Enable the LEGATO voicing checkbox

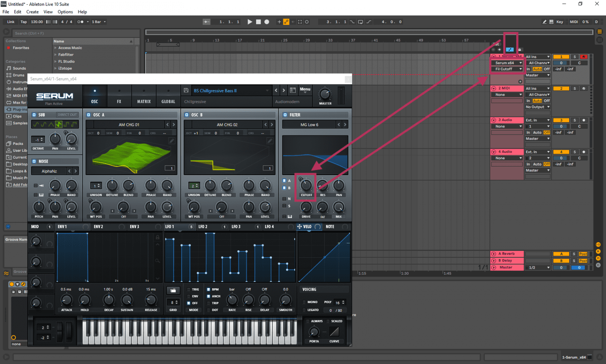[x=304, y=310]
